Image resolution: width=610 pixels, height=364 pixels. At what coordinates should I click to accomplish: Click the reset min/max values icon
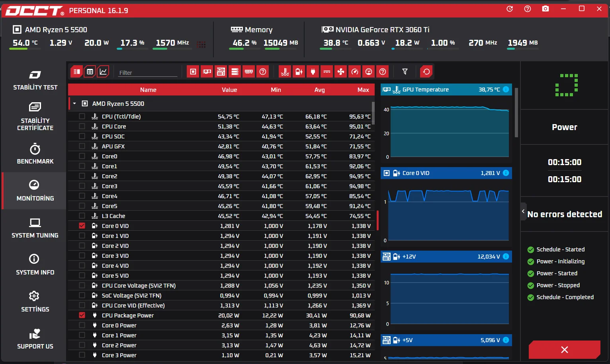point(426,72)
